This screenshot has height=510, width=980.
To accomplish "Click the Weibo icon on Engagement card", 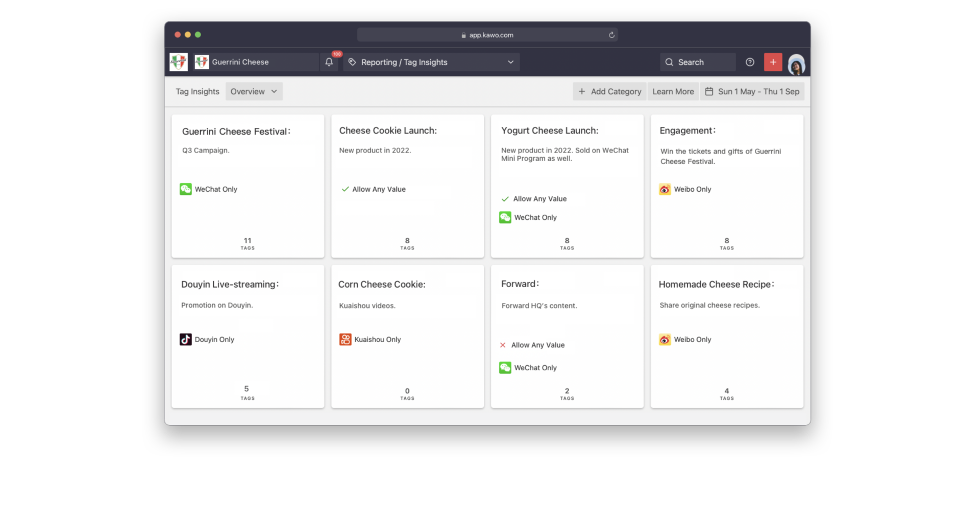I will pyautogui.click(x=665, y=189).
